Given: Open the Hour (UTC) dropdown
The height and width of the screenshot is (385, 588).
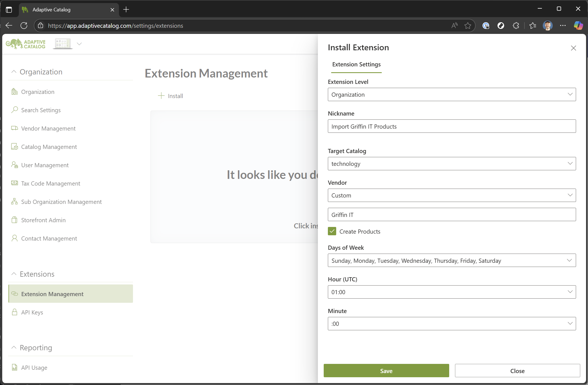Looking at the screenshot, I should pos(452,292).
